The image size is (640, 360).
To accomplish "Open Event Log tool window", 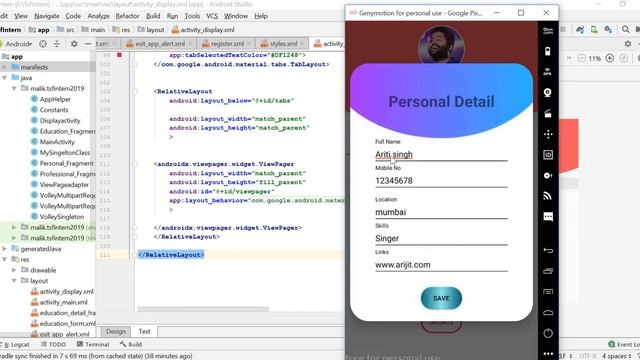I will [624, 344].
